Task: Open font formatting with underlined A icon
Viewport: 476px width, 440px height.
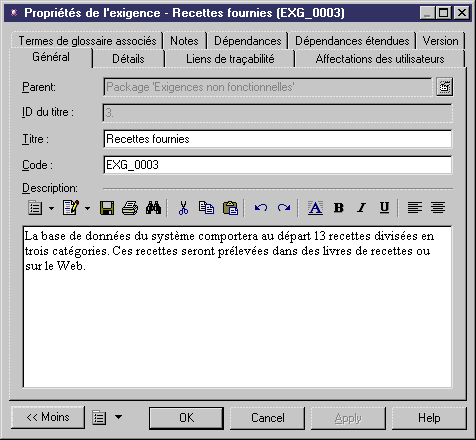Action: click(315, 208)
